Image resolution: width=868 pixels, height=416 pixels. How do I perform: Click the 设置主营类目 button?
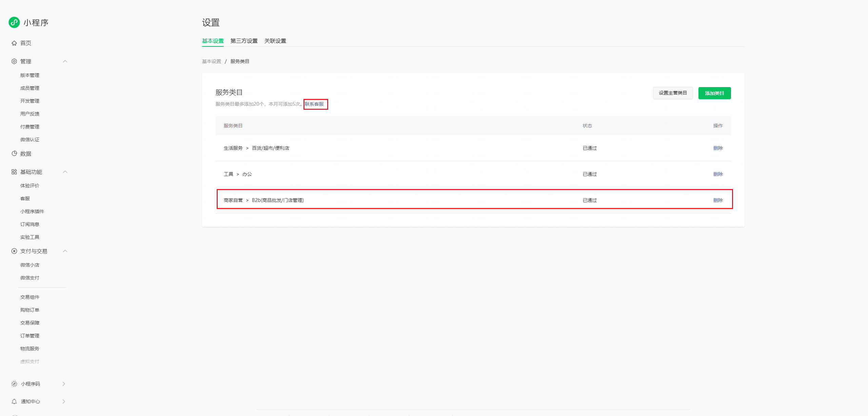(x=673, y=93)
